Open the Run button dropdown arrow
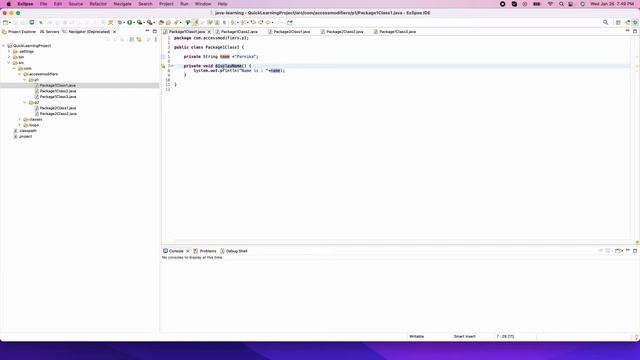The height and width of the screenshot is (360, 640). click(134, 23)
